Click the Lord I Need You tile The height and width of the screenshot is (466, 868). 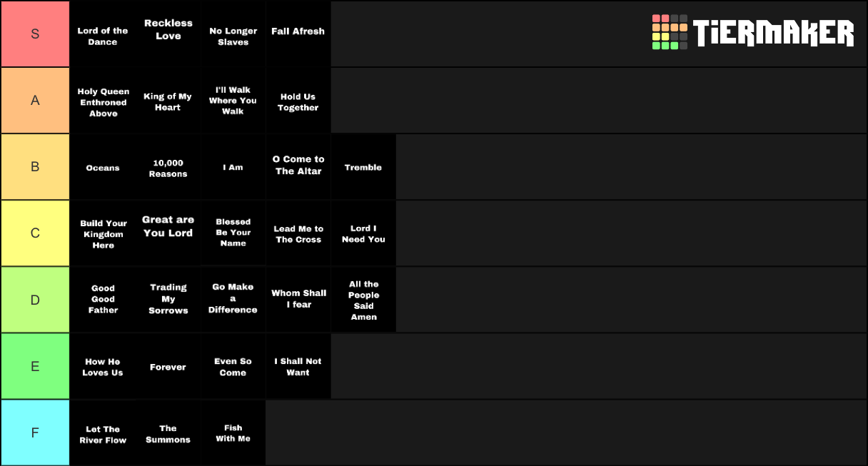point(363,233)
